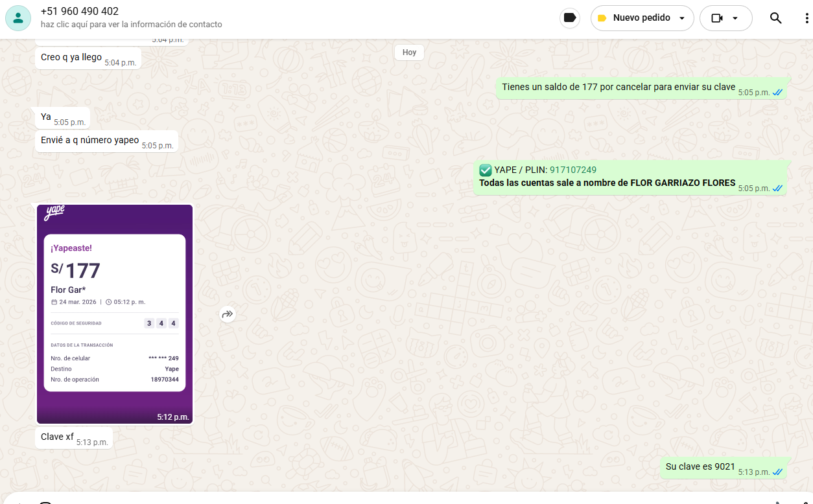Click read receipt checks on 'Su clave' message
The image size is (813, 504).
coord(777,472)
